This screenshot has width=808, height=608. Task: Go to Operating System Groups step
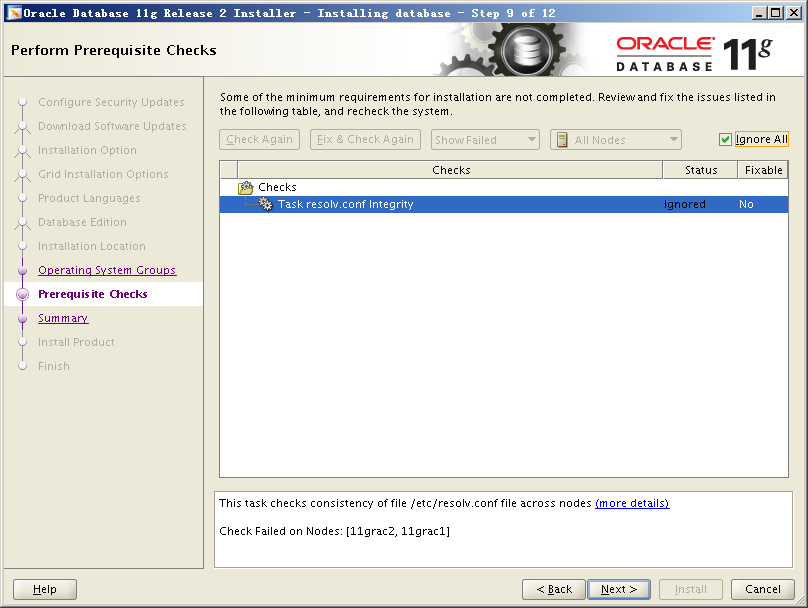pyautogui.click(x=107, y=270)
